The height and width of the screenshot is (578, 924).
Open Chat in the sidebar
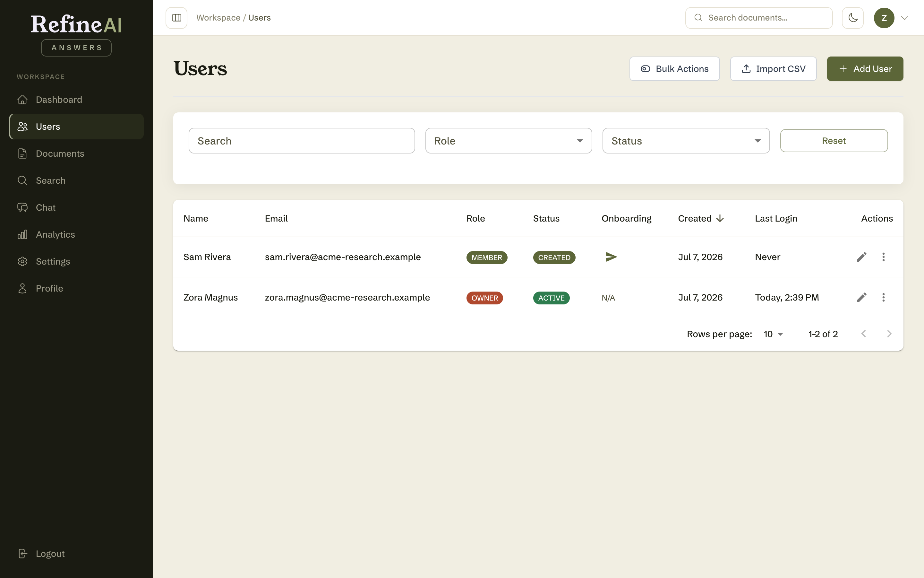pyautogui.click(x=76, y=207)
